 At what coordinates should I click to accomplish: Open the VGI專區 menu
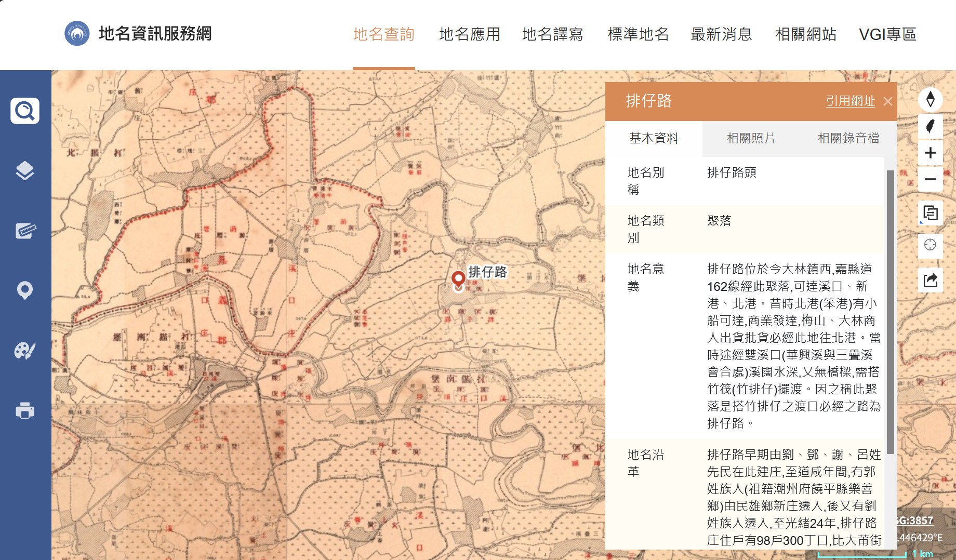pyautogui.click(x=888, y=34)
